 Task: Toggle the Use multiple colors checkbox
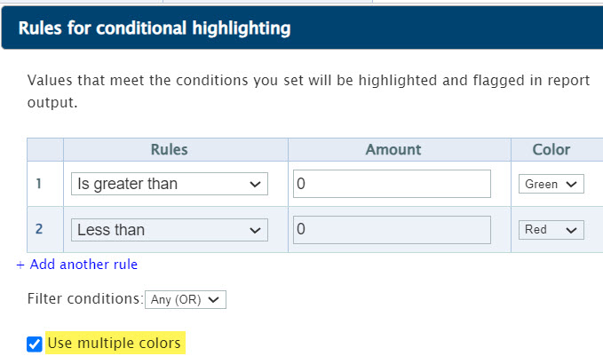35,344
